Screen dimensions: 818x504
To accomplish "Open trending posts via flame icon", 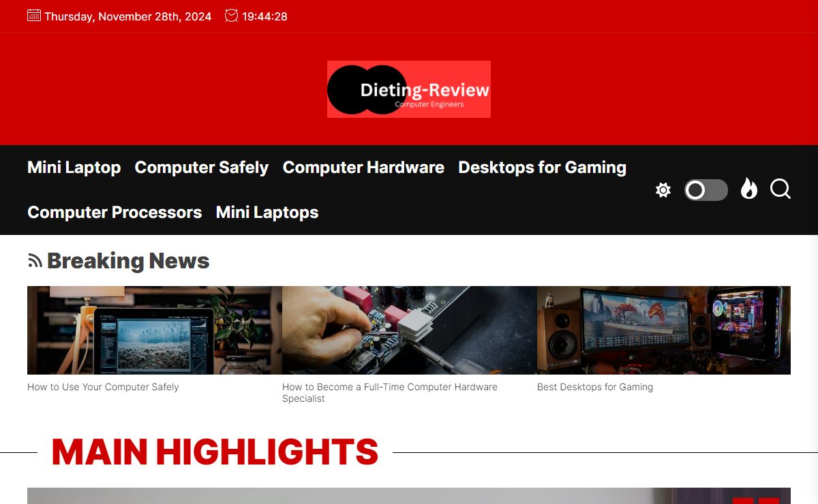I will coord(749,189).
